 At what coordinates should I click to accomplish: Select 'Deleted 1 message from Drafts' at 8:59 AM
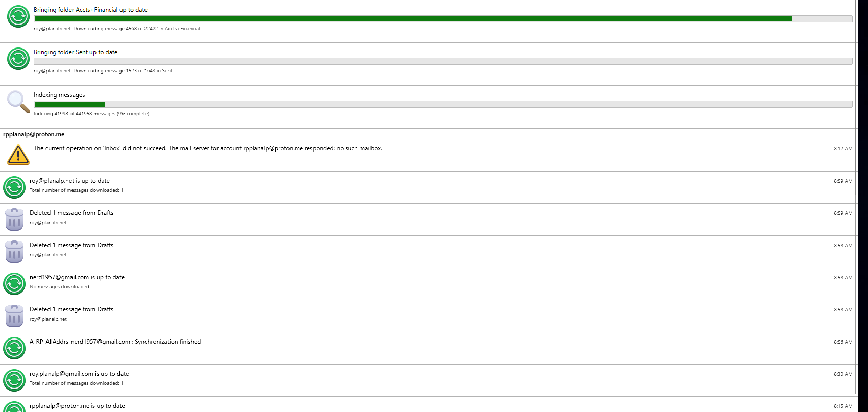pyautogui.click(x=71, y=213)
